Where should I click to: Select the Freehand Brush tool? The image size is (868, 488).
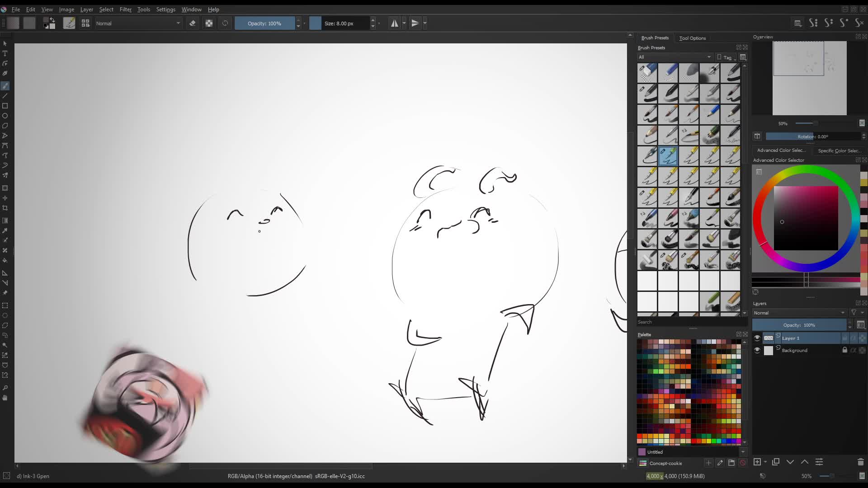coord(5,86)
